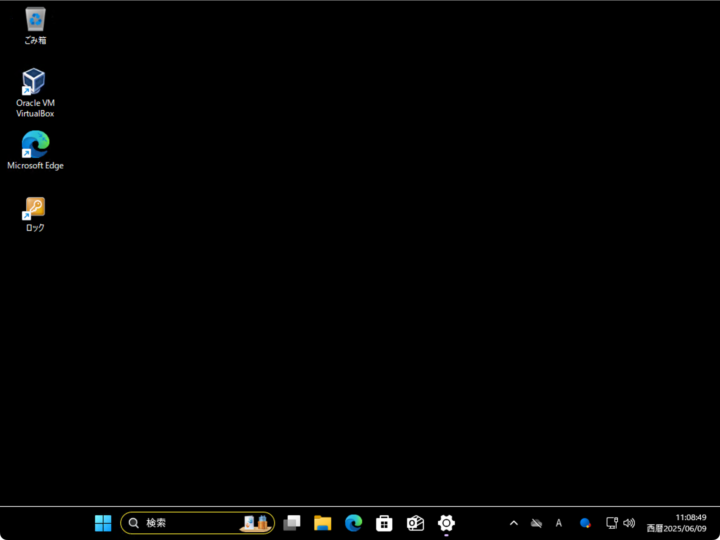Select the Recycle Bin (ごみ箱) desktop icon

tap(35, 26)
